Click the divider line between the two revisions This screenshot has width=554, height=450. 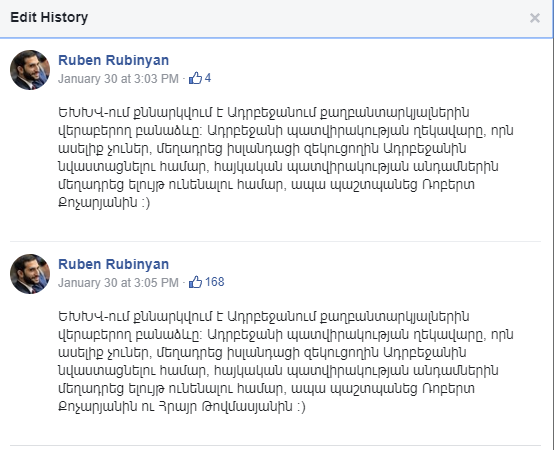(x=275, y=242)
